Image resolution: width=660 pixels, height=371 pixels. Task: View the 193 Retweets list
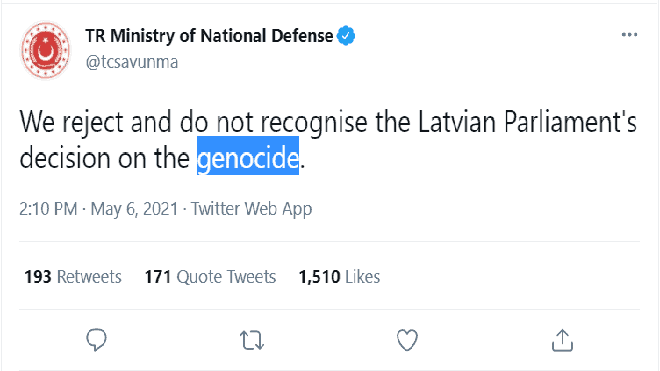click(73, 277)
